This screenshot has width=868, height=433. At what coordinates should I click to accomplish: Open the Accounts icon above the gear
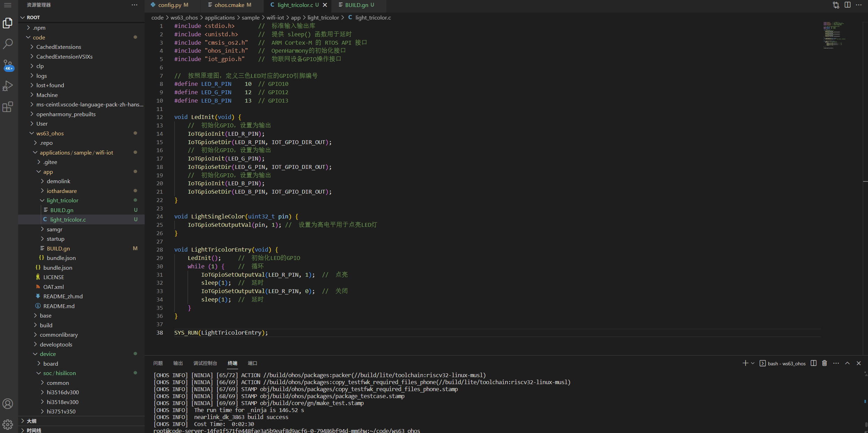point(8,404)
